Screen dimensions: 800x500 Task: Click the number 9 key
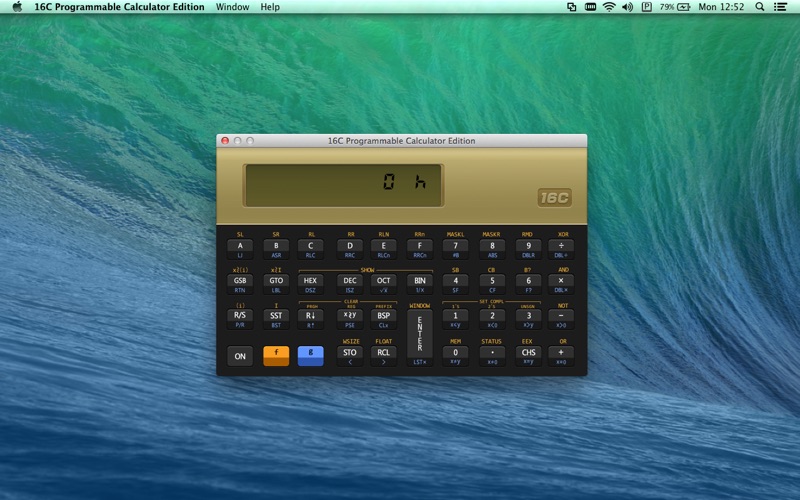tap(528, 249)
